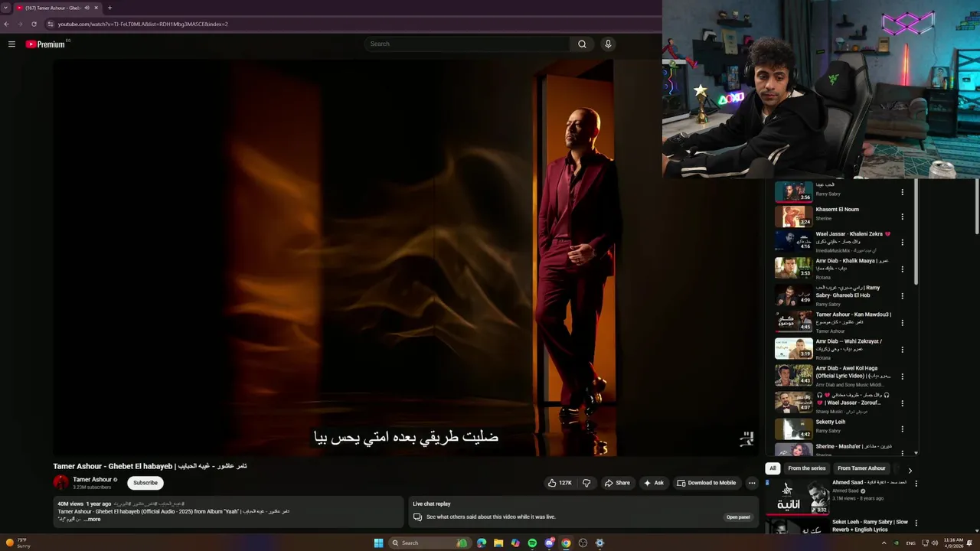Click the playlist panel scrollbar thumb
This screenshot has width=980, height=551.
tap(916, 233)
